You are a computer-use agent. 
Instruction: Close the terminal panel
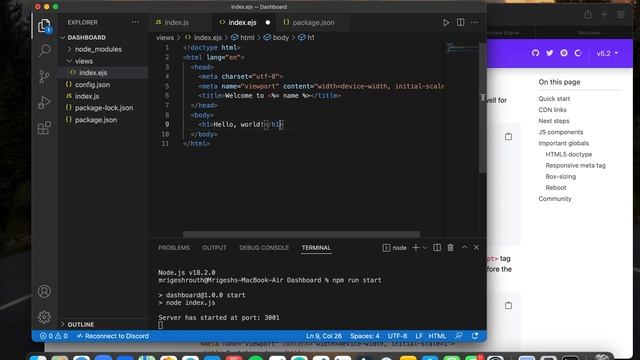click(476, 248)
